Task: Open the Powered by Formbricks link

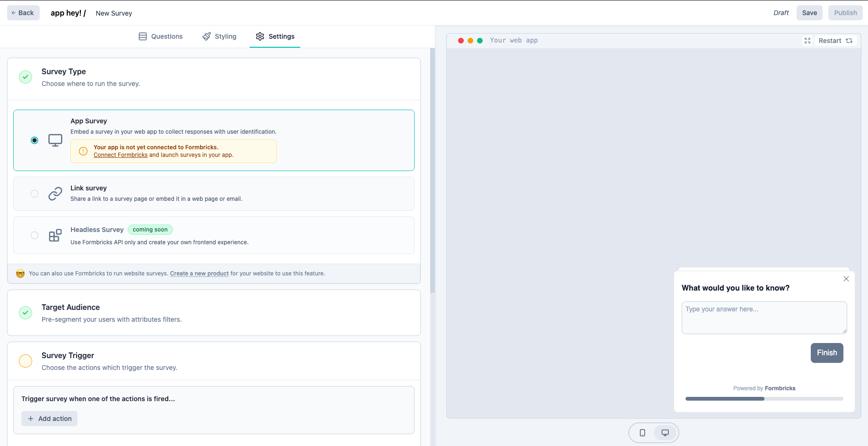Action: point(764,388)
